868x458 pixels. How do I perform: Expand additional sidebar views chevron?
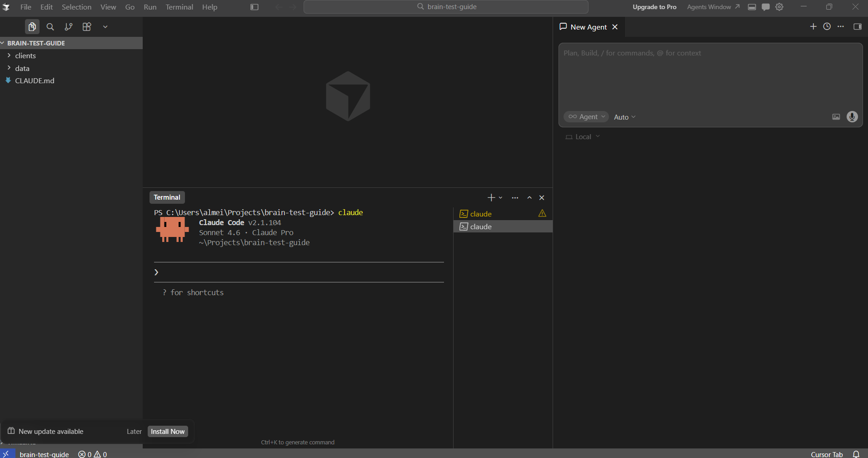(x=105, y=27)
